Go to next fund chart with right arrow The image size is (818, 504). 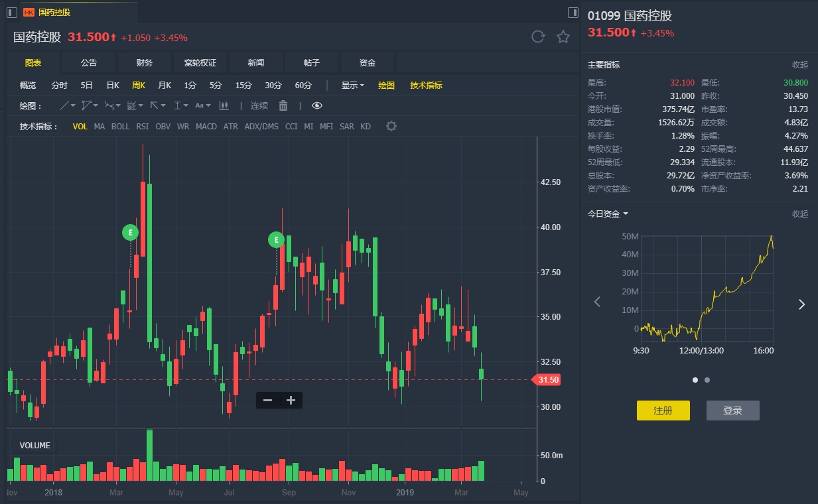[x=801, y=304]
